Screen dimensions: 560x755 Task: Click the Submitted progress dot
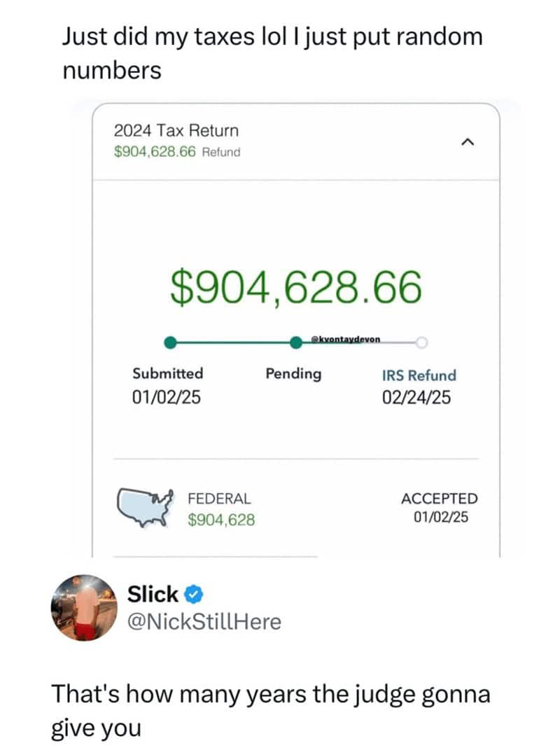point(169,343)
